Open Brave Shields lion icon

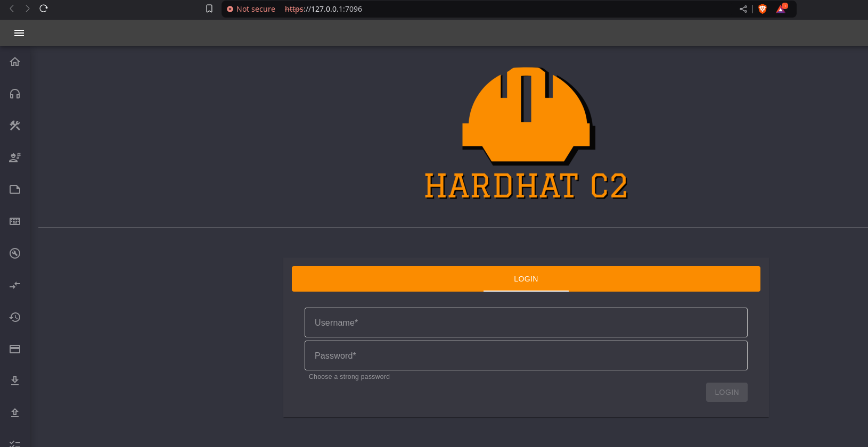(x=763, y=9)
